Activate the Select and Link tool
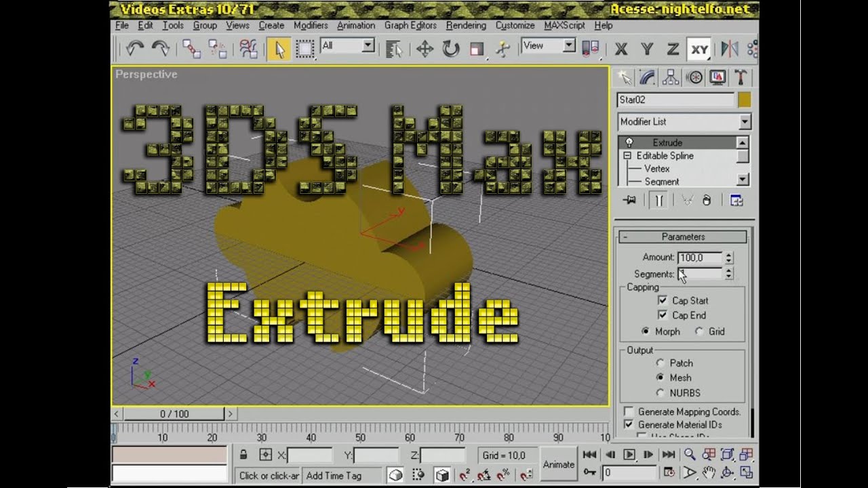This screenshot has height=488, width=868. tap(191, 48)
